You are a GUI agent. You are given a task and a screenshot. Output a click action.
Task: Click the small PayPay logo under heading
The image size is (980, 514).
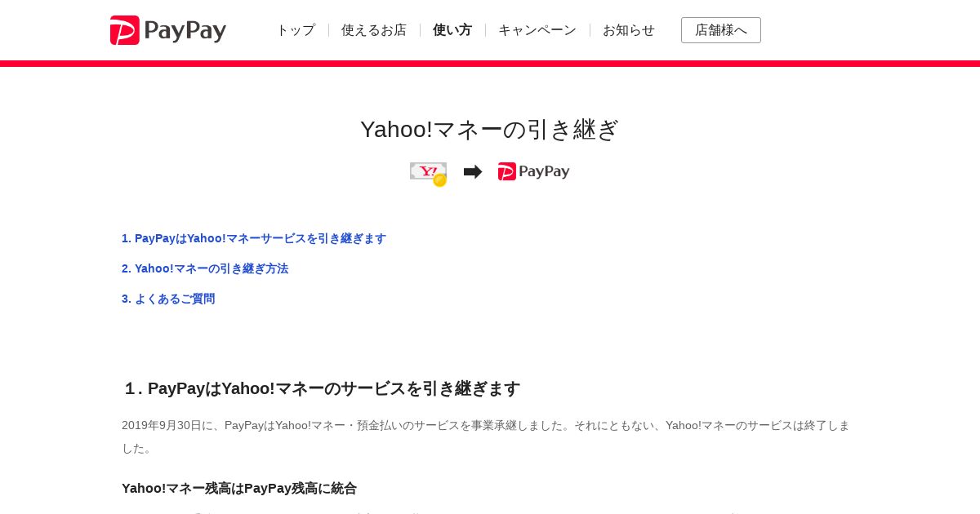point(534,171)
